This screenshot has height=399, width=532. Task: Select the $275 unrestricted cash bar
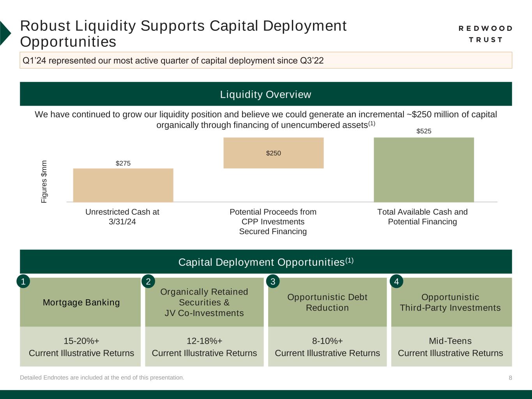[x=123, y=185]
